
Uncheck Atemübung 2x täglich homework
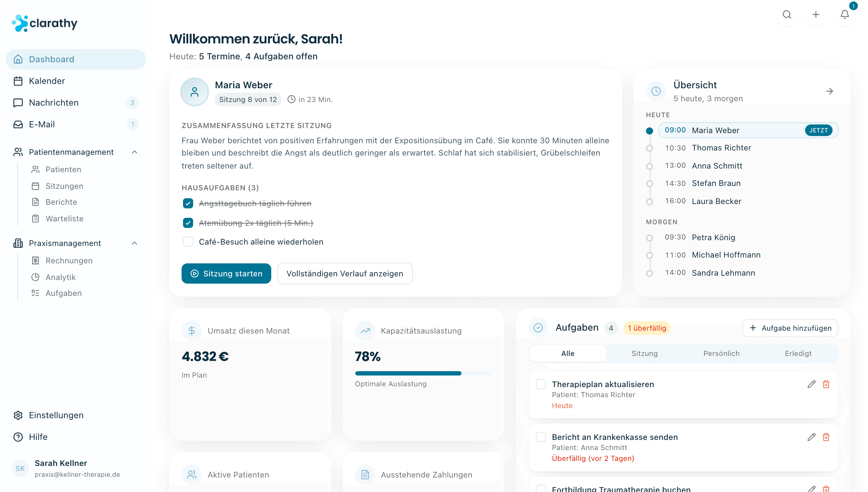[188, 223]
